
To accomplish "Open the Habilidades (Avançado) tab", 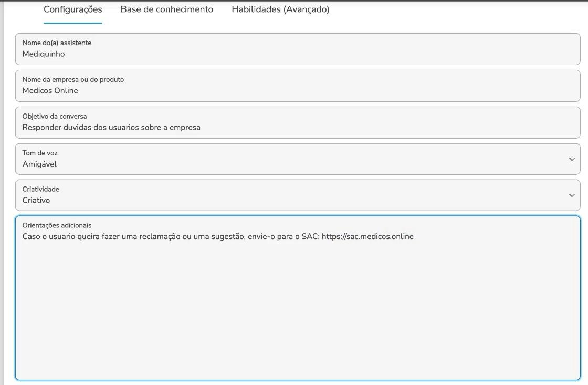I will click(280, 9).
